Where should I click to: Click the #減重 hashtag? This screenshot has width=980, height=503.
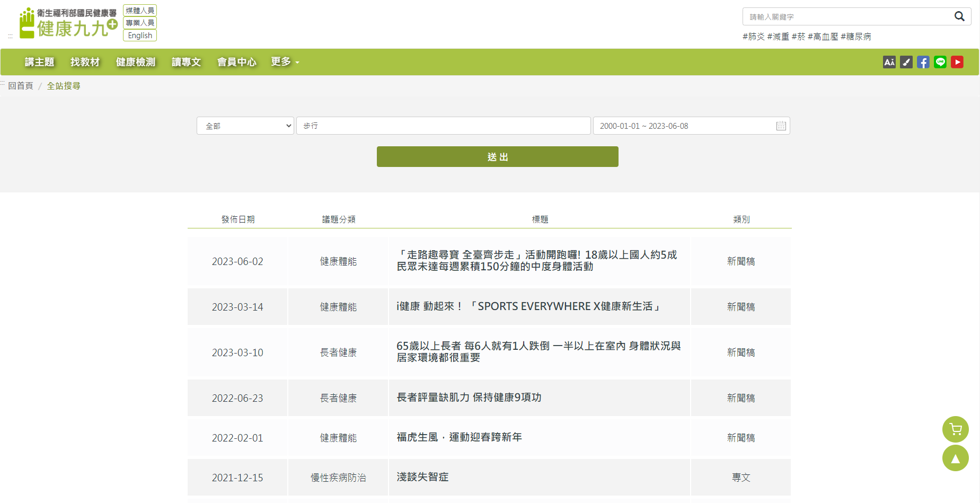click(x=778, y=37)
